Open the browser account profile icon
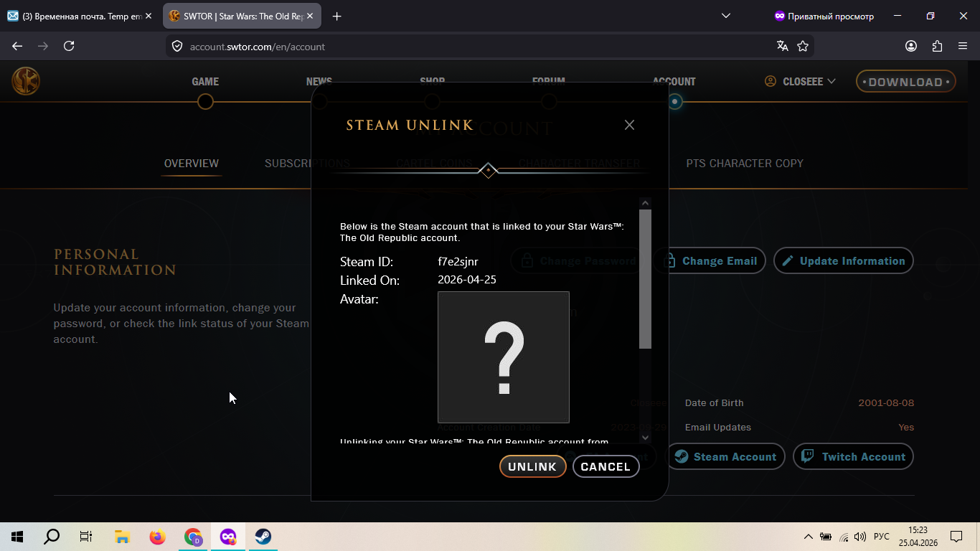Viewport: 980px width, 551px height. [x=911, y=46]
